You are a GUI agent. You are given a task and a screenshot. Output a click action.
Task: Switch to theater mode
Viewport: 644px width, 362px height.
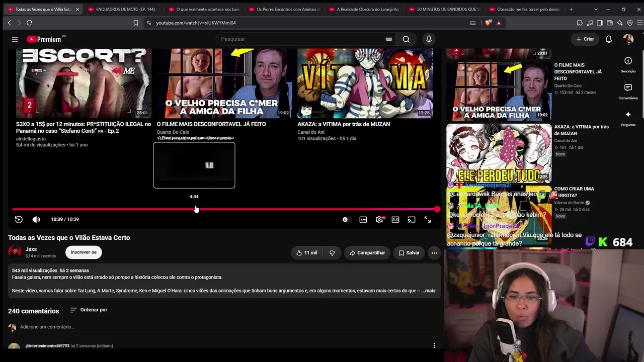coord(395,220)
